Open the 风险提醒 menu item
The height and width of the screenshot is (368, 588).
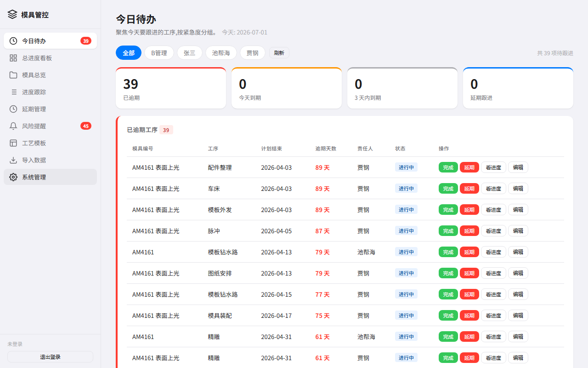coord(50,126)
